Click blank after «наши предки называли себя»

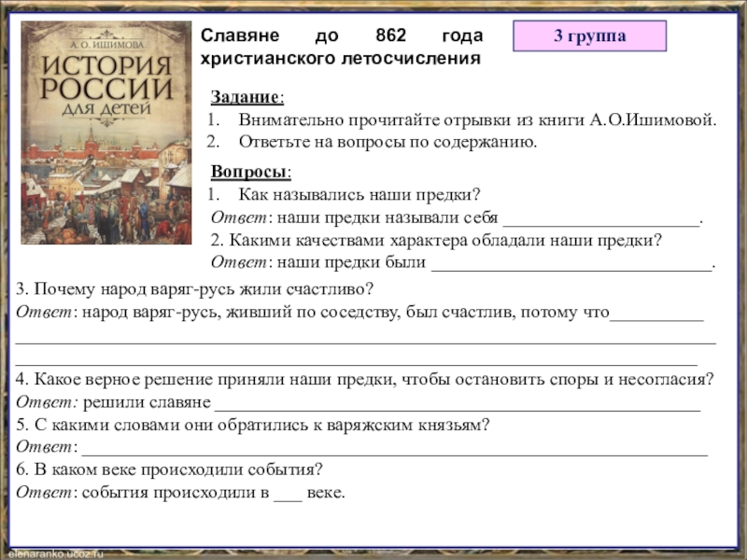[x=601, y=219]
